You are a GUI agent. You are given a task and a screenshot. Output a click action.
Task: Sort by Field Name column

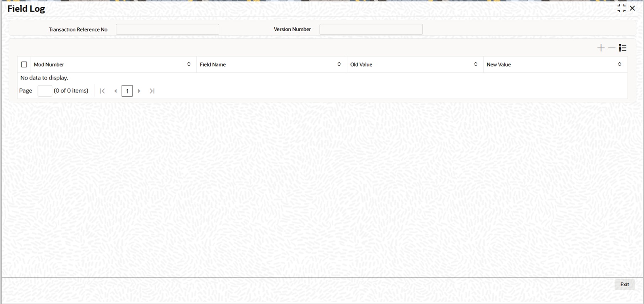click(x=339, y=64)
